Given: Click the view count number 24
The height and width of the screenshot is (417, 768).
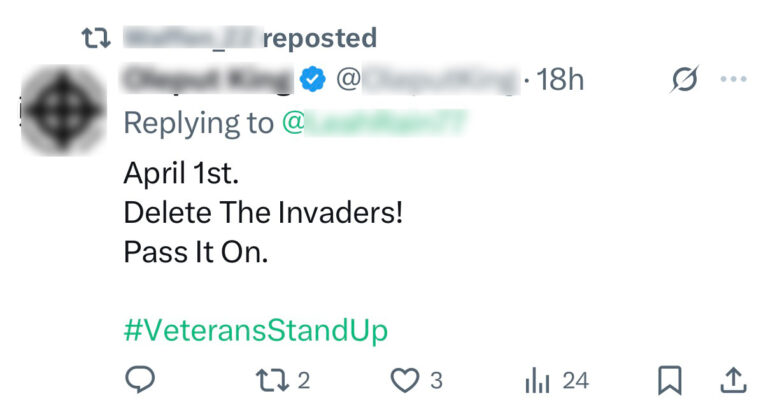Looking at the screenshot, I should pyautogui.click(x=575, y=381).
